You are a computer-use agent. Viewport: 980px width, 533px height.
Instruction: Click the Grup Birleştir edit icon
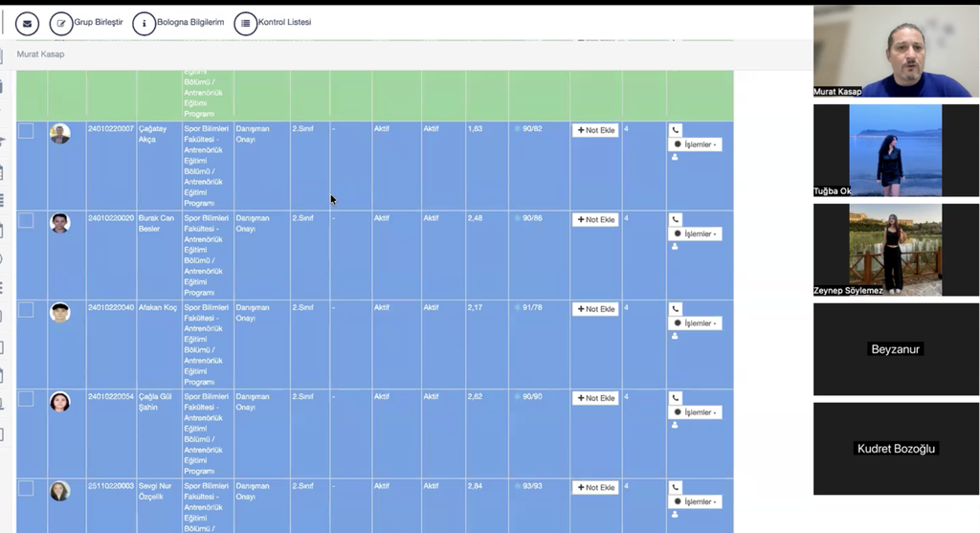pyautogui.click(x=61, y=24)
